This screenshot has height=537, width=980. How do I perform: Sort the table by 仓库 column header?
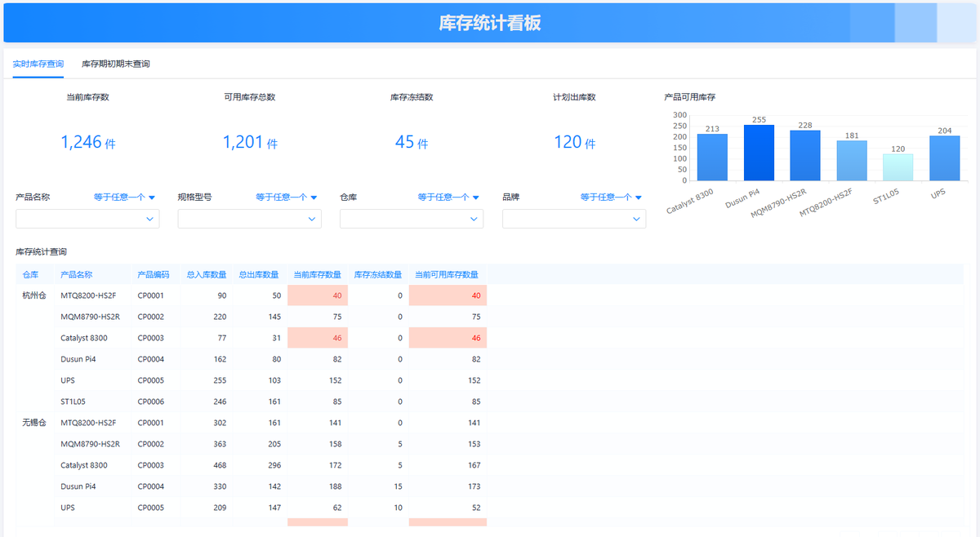coord(33,274)
